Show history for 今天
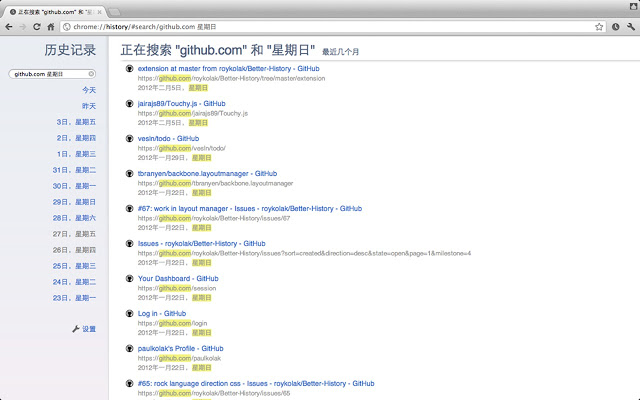640x400 pixels. (89, 90)
